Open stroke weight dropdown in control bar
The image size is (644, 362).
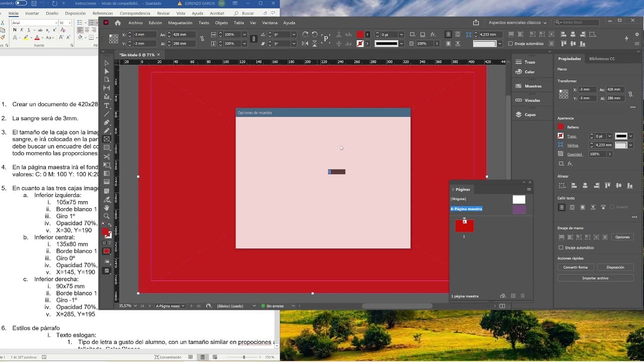coord(400,35)
